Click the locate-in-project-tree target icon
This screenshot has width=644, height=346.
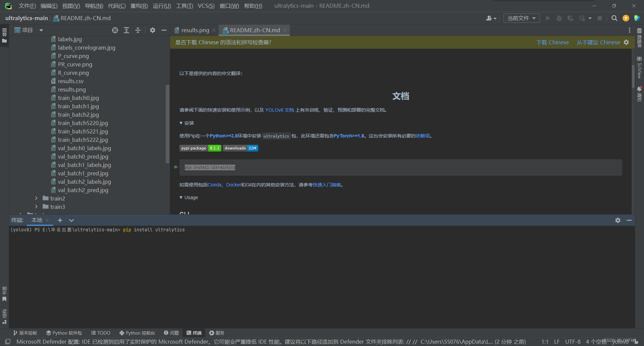[x=115, y=31]
